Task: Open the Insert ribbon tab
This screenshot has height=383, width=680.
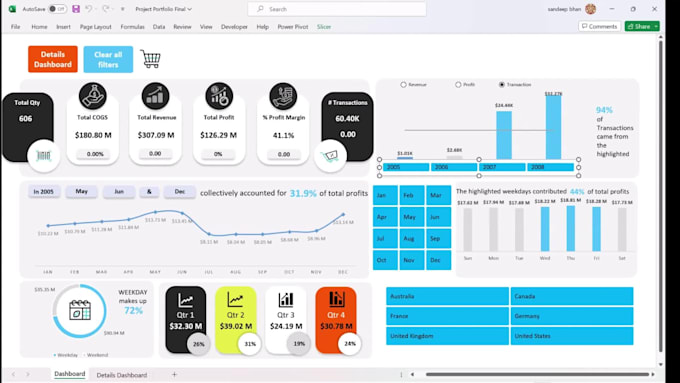Action: (63, 26)
